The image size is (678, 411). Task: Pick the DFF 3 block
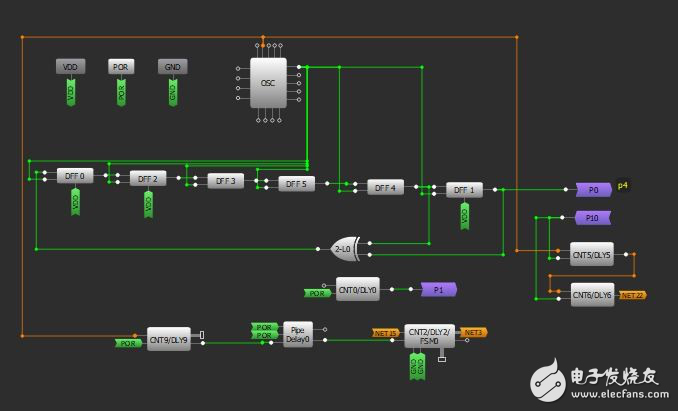225,181
